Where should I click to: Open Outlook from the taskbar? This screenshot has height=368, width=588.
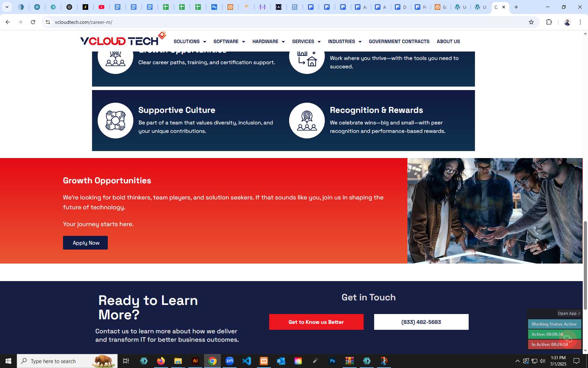281,361
